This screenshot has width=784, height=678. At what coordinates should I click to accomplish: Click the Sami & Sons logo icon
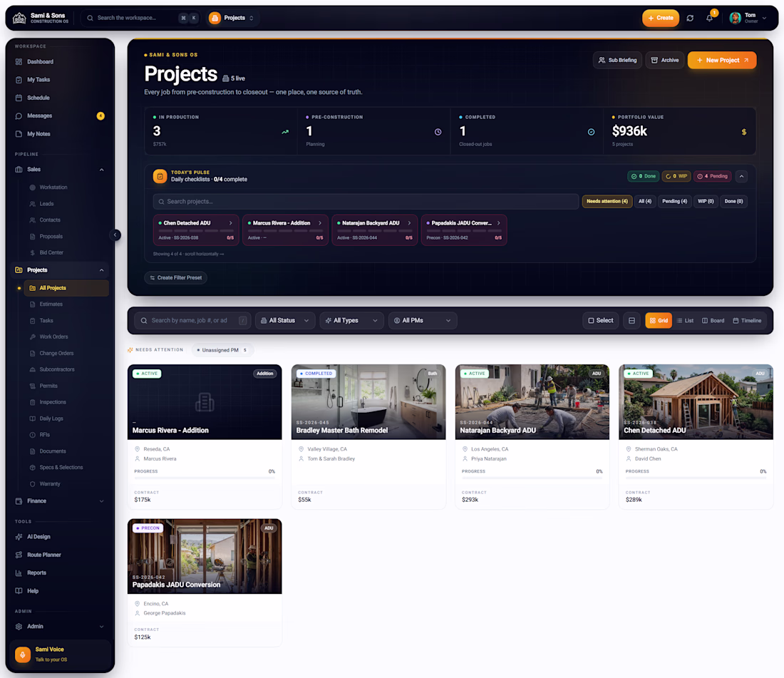19,18
